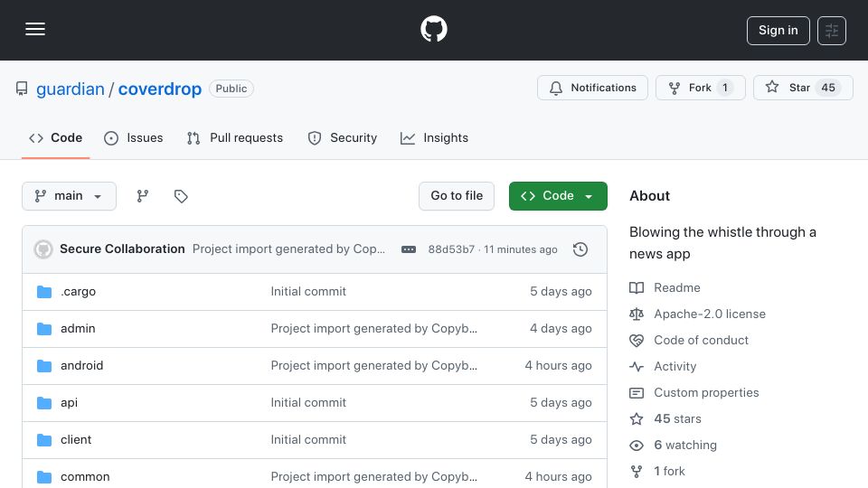The image size is (868, 488).
Task: Click the Secure Collaboration author name
Action: (122, 249)
